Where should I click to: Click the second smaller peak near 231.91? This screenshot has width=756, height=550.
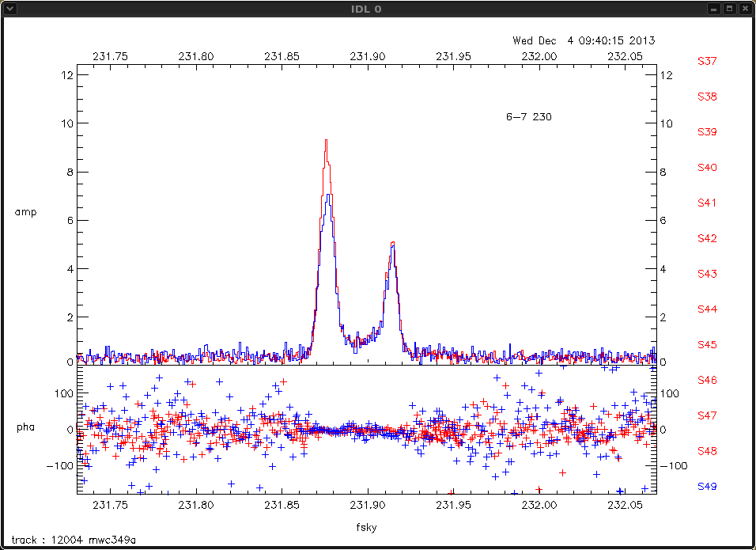[x=391, y=245]
